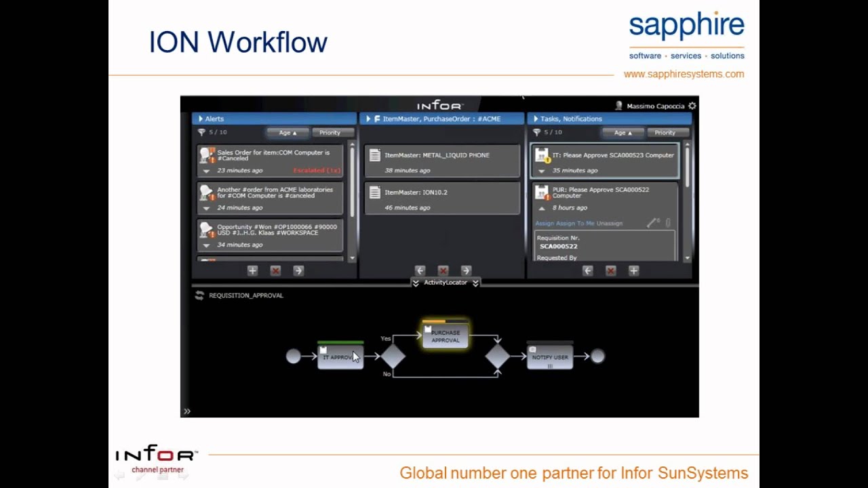The image size is (868, 488).
Task: Toggle Age sort in Tasks, Notifications panel
Action: [x=622, y=133]
